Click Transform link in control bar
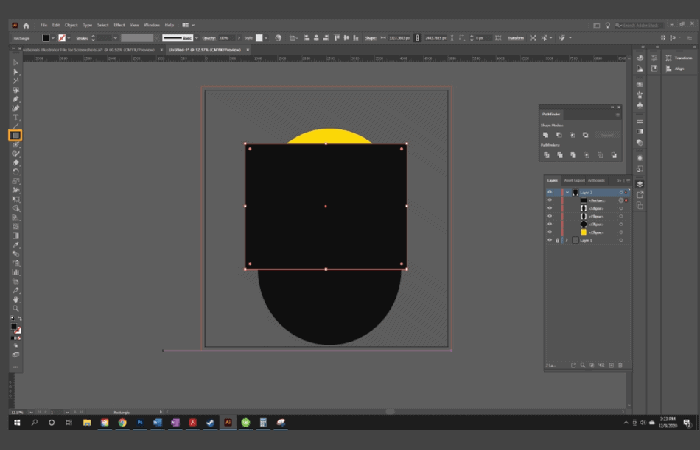The height and width of the screenshot is (450, 700). (x=516, y=38)
